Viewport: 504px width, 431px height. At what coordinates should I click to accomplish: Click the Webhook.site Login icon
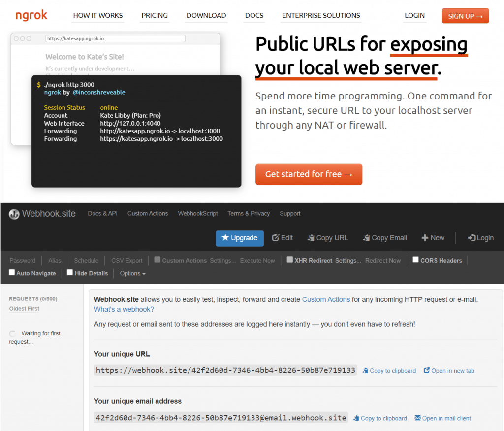(x=472, y=238)
